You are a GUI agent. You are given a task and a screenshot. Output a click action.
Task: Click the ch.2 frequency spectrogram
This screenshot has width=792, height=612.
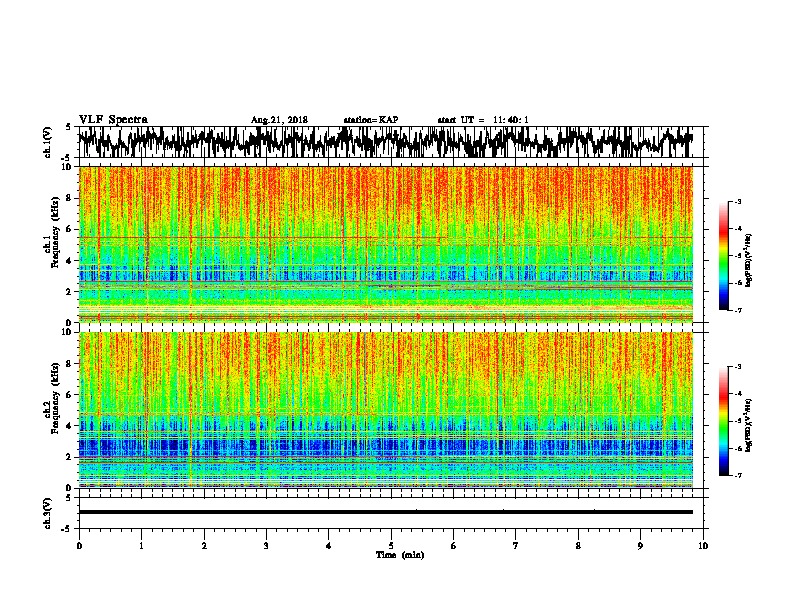(x=385, y=410)
